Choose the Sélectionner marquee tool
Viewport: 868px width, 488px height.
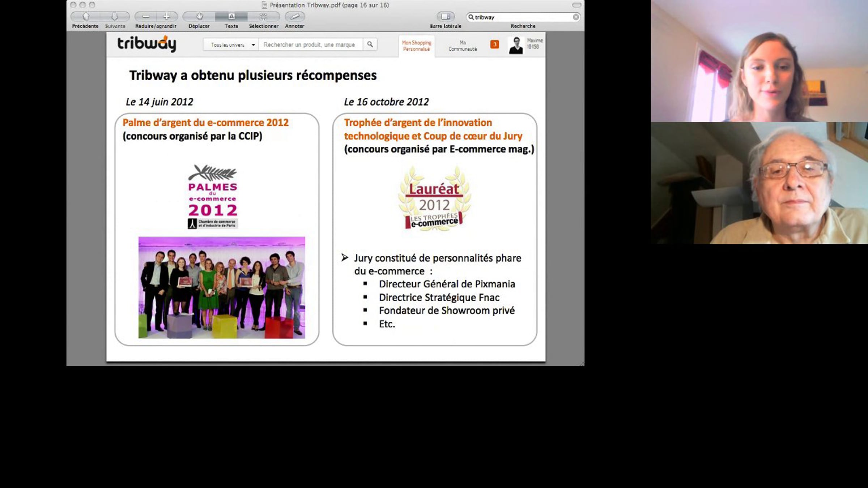[263, 17]
